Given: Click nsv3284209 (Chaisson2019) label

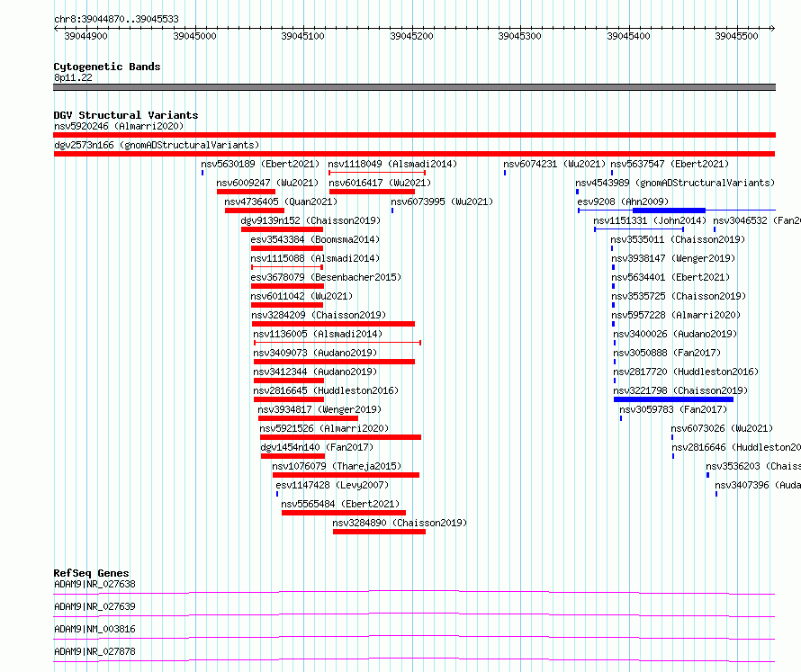Looking at the screenshot, I should [x=319, y=315].
